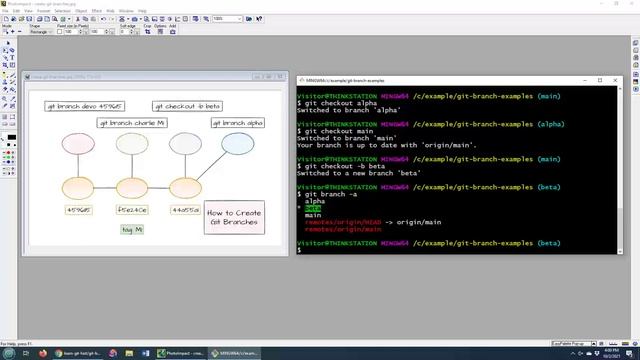
Task: Click the Soft edge value field
Action: [x=125, y=31]
